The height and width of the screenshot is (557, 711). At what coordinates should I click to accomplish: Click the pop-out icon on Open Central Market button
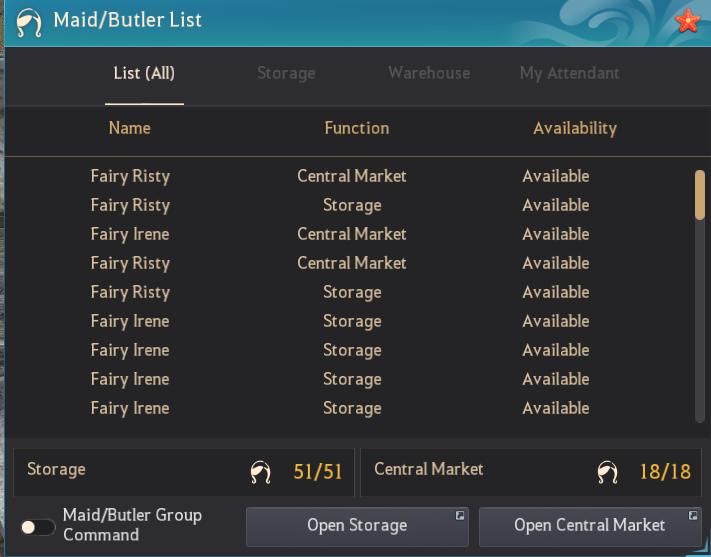tap(693, 515)
